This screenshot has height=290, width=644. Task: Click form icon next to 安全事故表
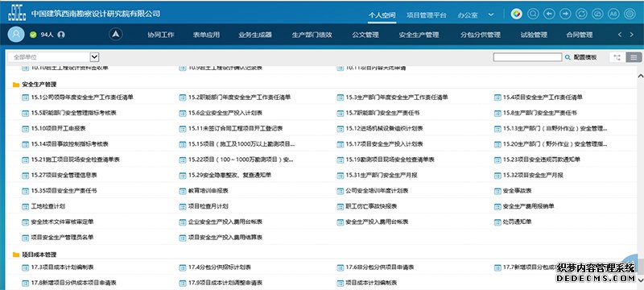pyautogui.click(x=497, y=191)
